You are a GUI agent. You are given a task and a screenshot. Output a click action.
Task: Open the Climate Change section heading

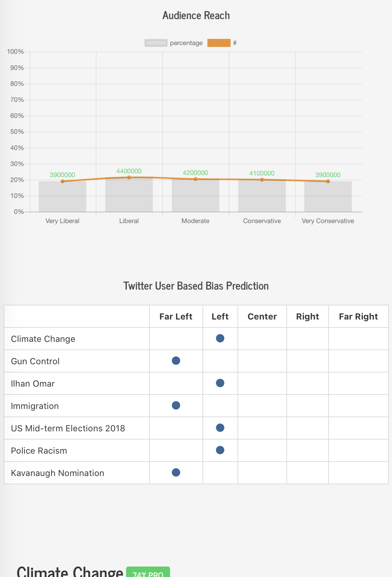point(70,571)
